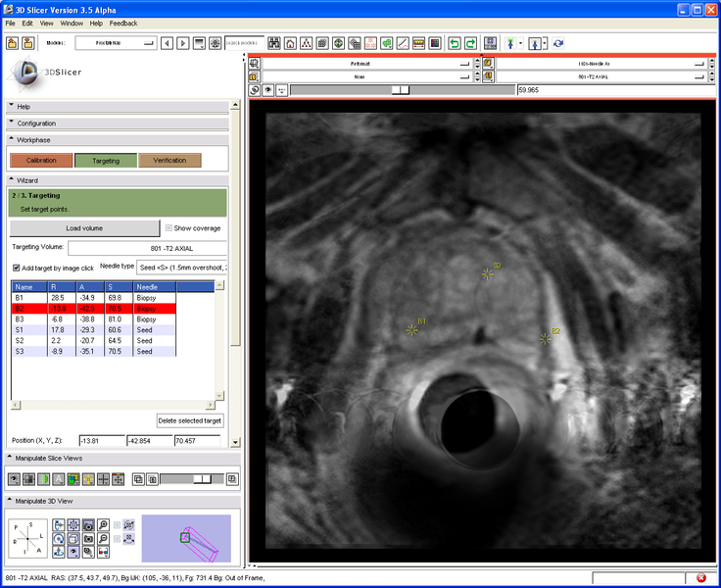Click the Search modules input field
721x588 pixels.
click(x=244, y=43)
